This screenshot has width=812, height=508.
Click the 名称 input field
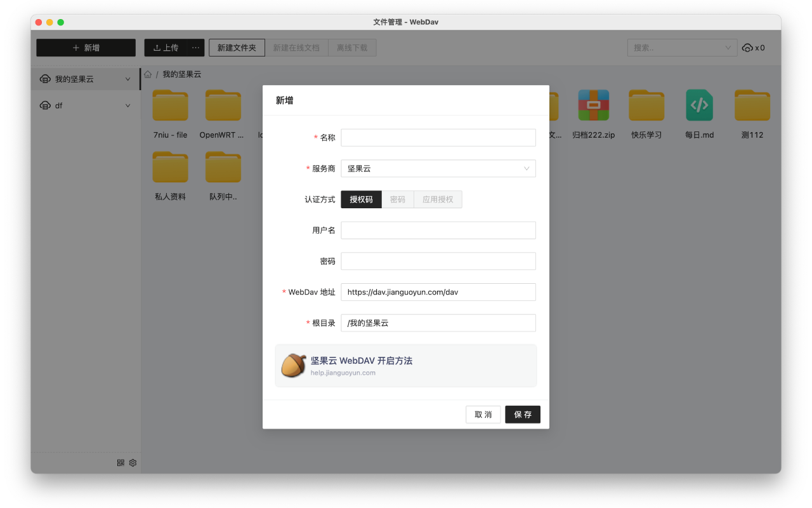click(x=438, y=137)
